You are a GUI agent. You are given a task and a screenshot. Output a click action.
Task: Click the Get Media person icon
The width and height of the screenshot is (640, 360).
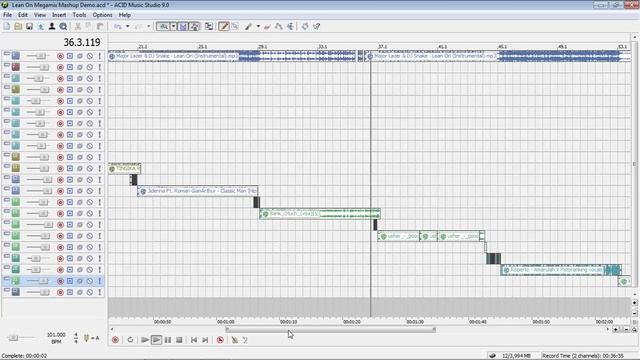(52, 27)
